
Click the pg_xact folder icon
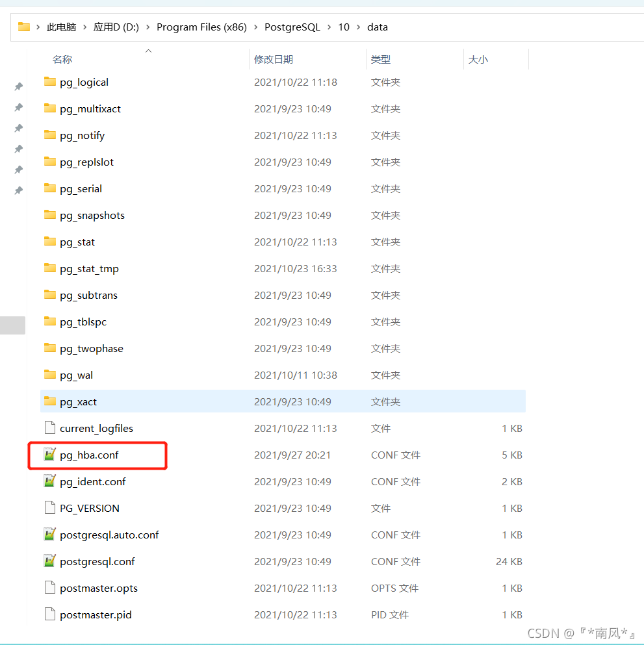coord(50,401)
